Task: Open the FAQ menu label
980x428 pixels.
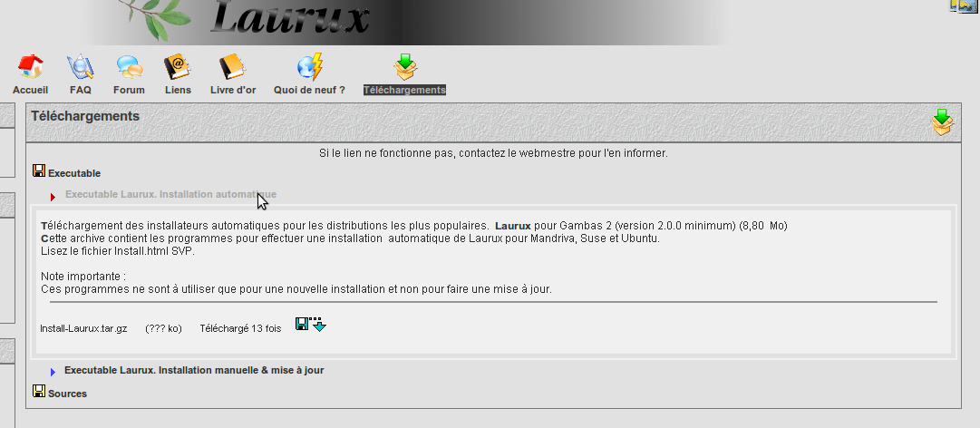Action: 80,90
